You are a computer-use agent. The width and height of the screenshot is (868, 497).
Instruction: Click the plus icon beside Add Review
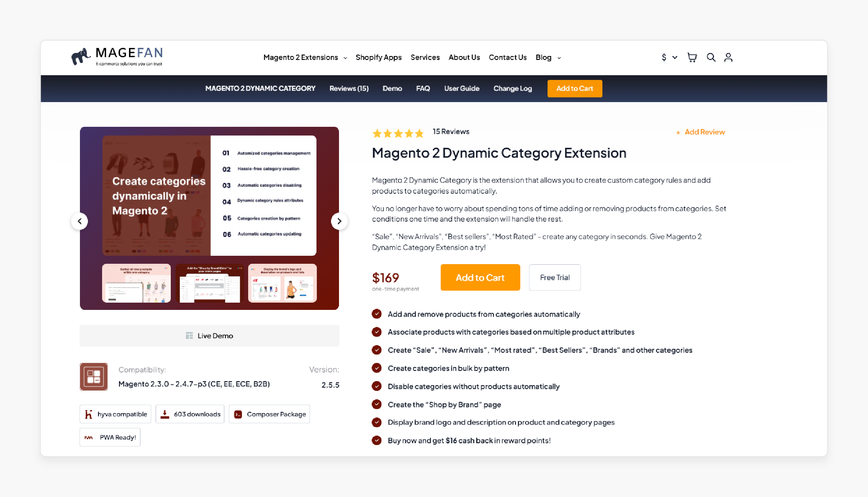678,133
